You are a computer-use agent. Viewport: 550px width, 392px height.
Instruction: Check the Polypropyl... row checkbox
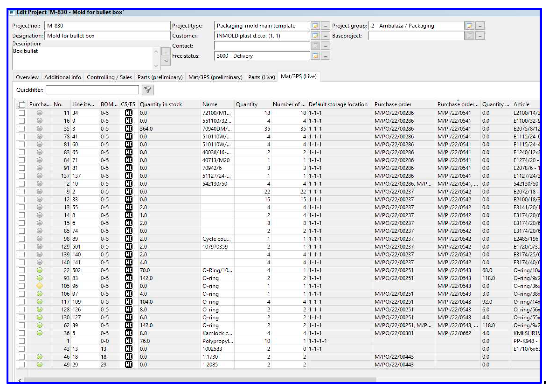pos(22,341)
